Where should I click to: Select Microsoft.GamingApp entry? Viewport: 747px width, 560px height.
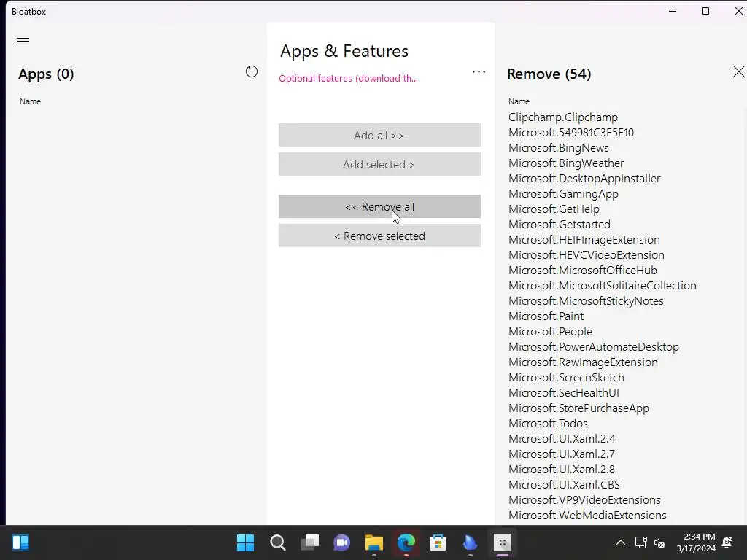(563, 194)
